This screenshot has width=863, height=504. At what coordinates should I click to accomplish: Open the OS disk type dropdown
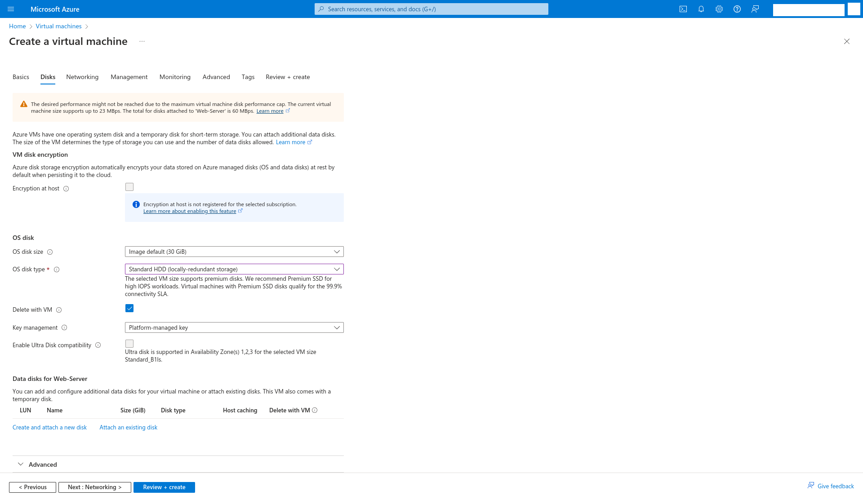[x=234, y=269]
